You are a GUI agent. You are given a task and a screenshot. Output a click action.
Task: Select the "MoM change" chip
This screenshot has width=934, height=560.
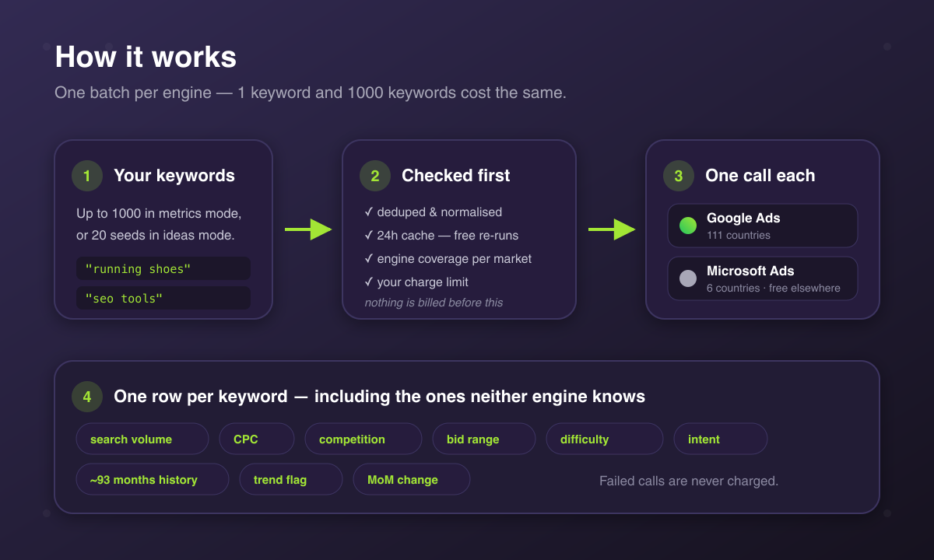412,479
